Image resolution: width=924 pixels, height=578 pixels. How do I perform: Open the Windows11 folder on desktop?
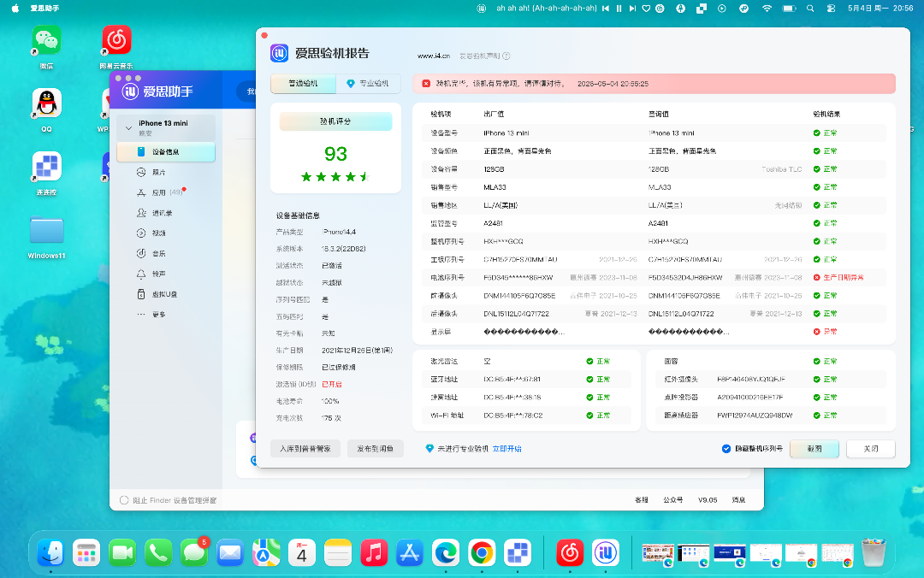pyautogui.click(x=46, y=230)
